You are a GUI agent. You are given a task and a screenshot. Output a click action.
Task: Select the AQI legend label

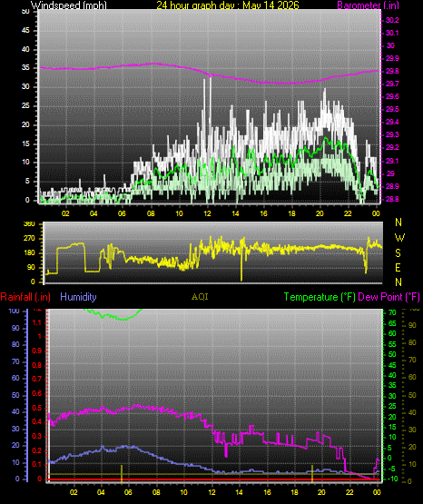pos(200,297)
